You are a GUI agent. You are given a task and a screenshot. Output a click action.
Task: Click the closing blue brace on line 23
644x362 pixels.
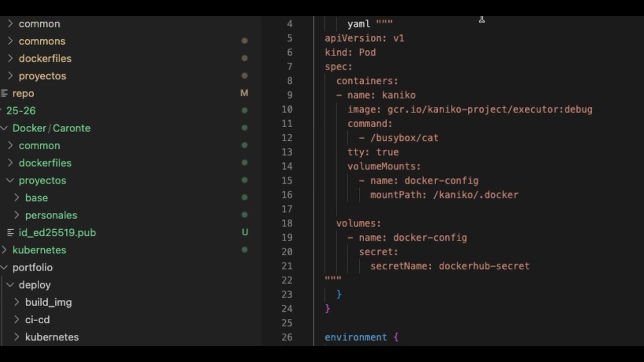click(x=339, y=294)
